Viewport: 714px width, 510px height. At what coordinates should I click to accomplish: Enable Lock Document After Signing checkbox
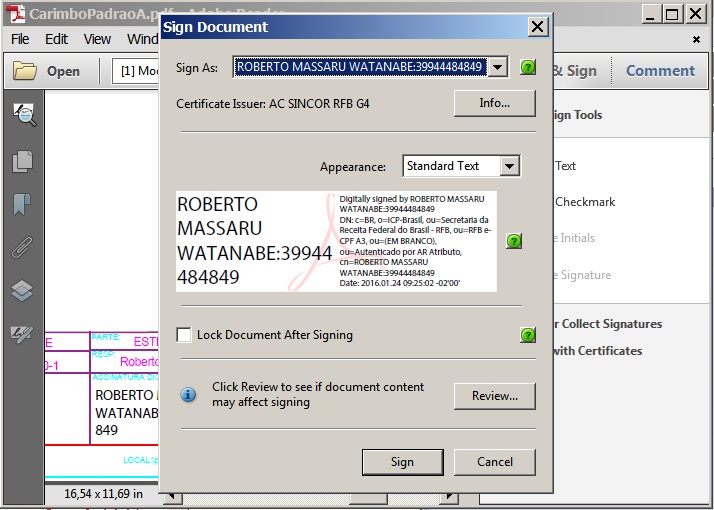click(184, 335)
